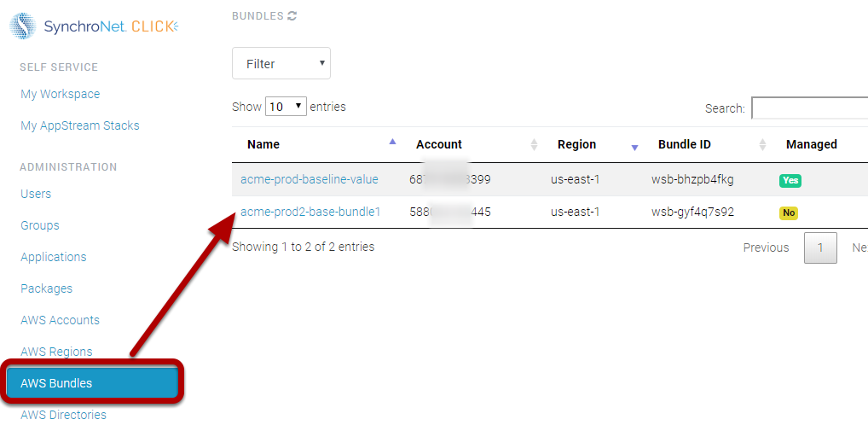
Task: Click account number in acme-prod-baseline-value row
Action: (x=450, y=179)
